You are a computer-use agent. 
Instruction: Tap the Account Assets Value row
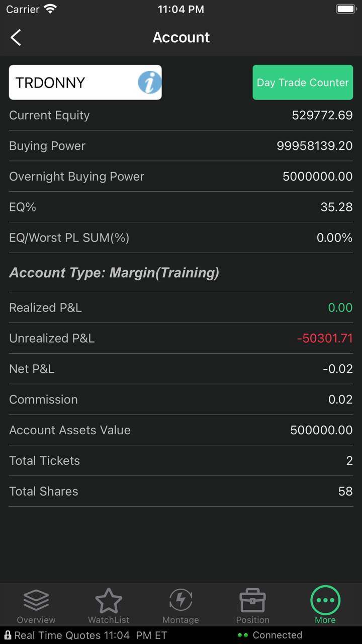pos(181,430)
